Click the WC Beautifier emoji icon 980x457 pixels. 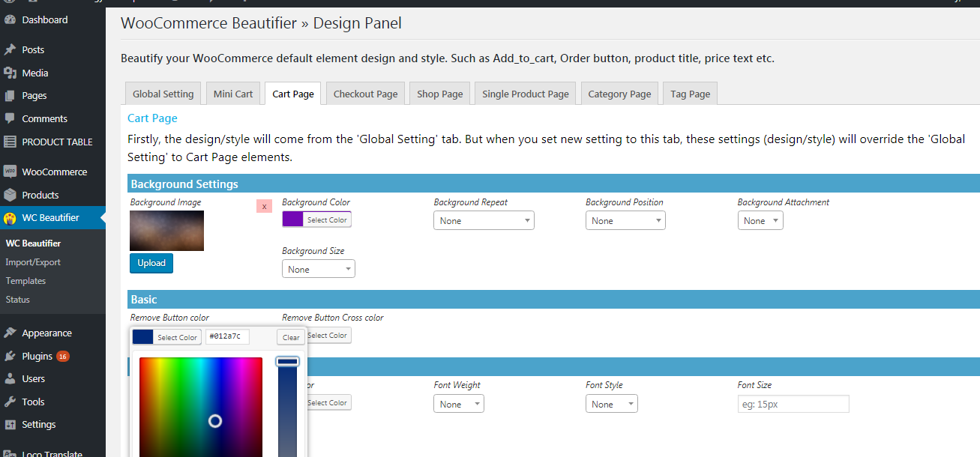[10, 218]
